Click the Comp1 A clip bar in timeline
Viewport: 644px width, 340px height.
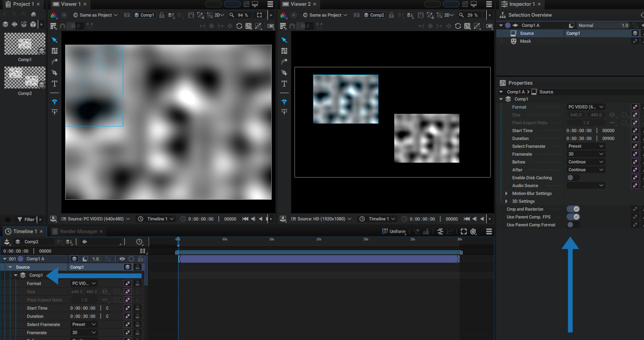click(318, 259)
